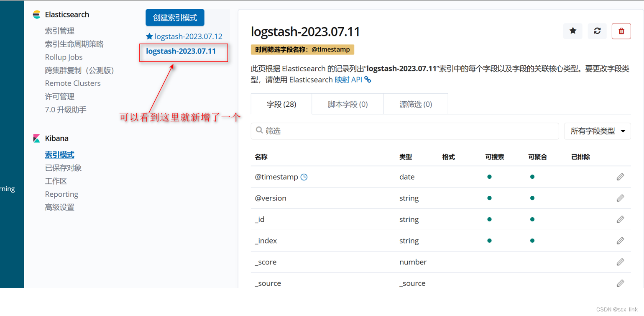
Task: Open 跨集群复制（公测版） menu item
Action: coord(80,70)
